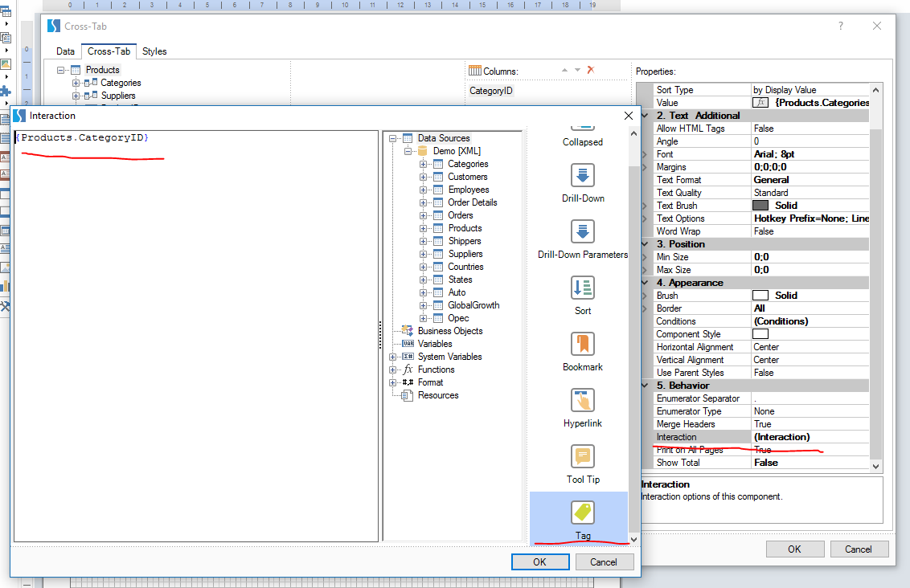Select the Collapsed interaction item

[583, 137]
